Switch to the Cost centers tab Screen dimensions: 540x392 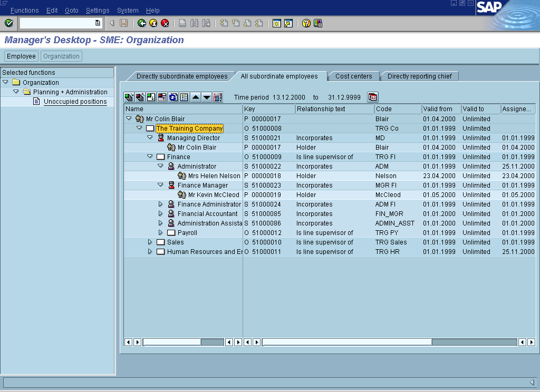(354, 76)
